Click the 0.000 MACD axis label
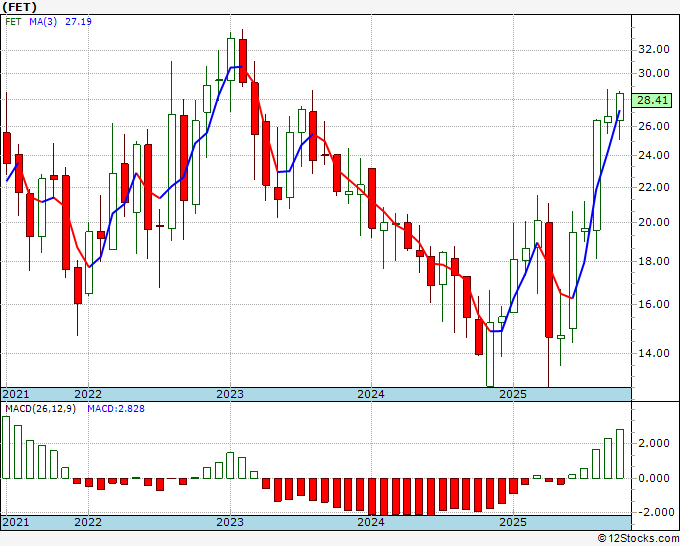 pyautogui.click(x=654, y=478)
